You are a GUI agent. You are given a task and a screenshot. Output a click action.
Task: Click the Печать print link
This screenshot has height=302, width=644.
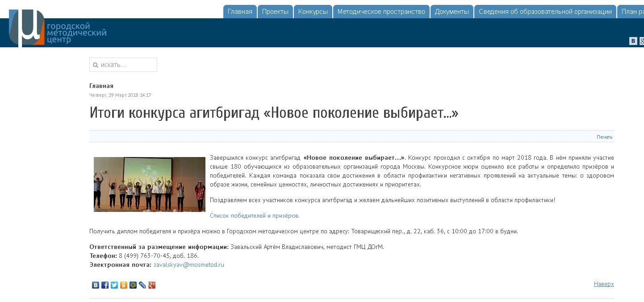pos(604,137)
